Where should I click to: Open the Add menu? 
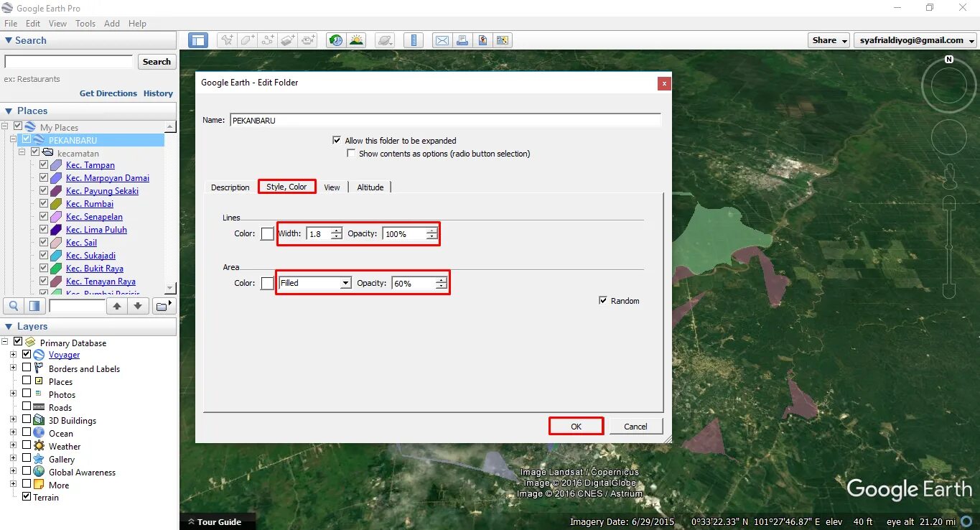click(x=112, y=24)
